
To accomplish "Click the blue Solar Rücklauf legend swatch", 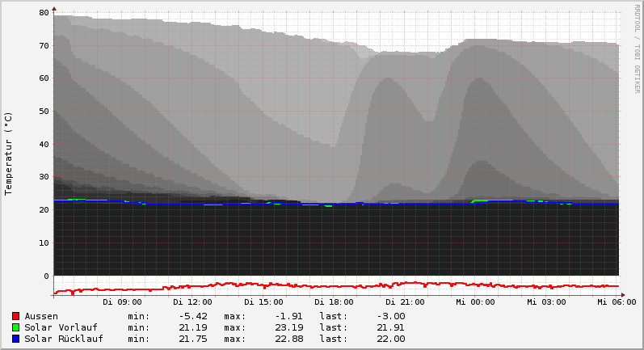I will [15, 339].
